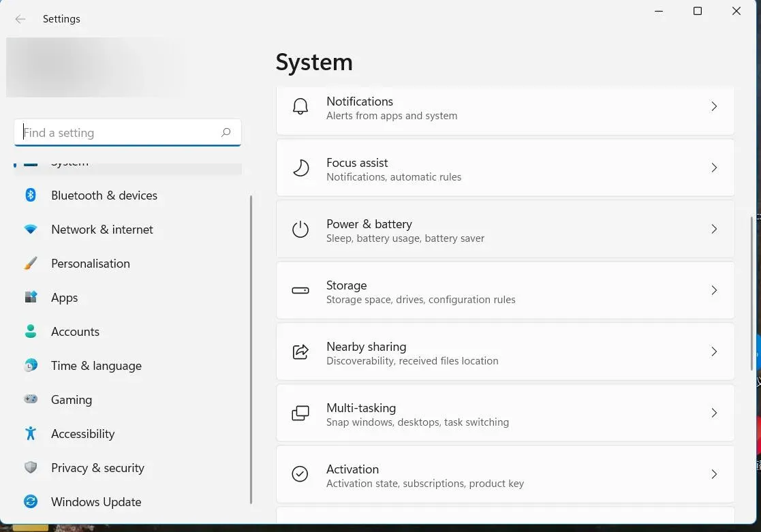Click the Activation checkmark icon
The image size is (761, 532).
click(x=300, y=473)
